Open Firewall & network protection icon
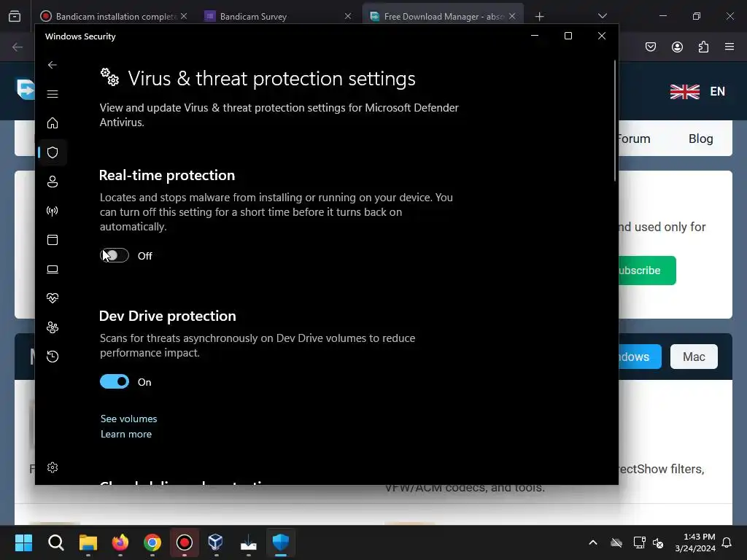The height and width of the screenshot is (560, 747). pos(53,211)
